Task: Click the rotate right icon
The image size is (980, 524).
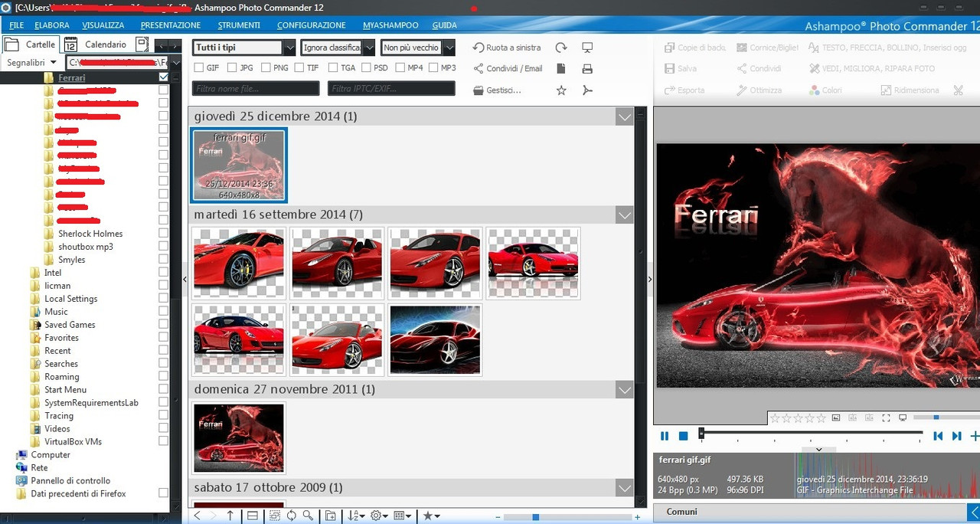Action: coord(561,47)
